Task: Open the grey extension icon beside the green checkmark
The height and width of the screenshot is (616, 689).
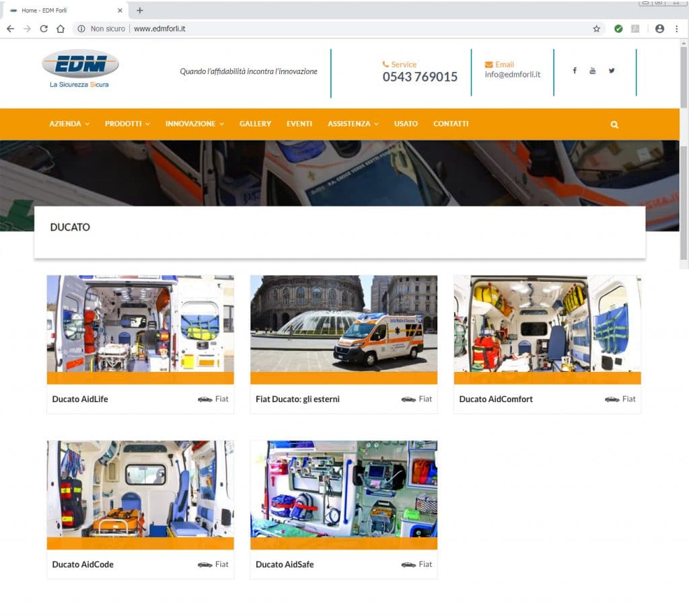Action: [x=635, y=28]
